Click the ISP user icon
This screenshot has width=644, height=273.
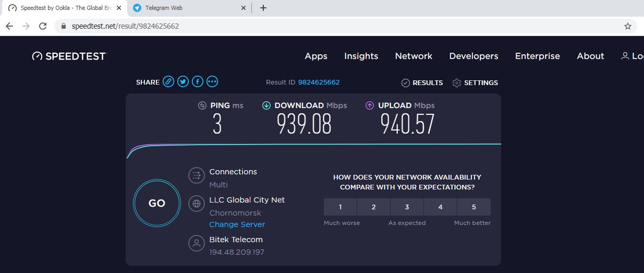(197, 243)
